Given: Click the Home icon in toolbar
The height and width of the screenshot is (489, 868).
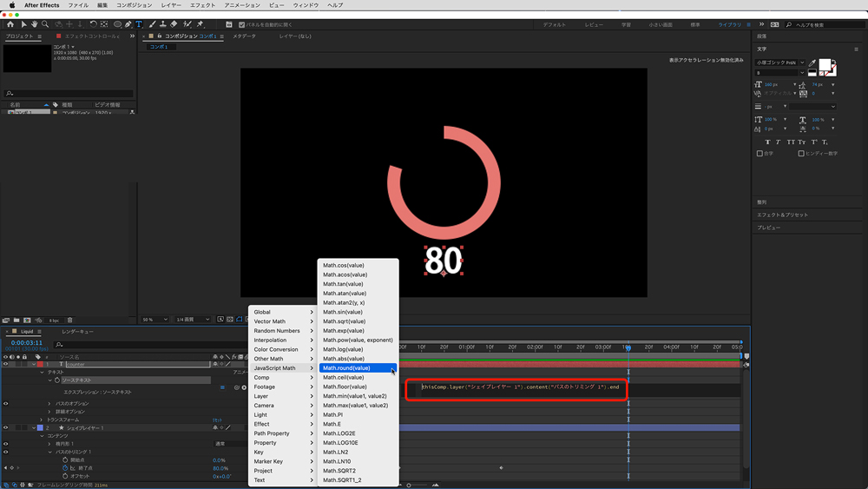Looking at the screenshot, I should (x=10, y=24).
